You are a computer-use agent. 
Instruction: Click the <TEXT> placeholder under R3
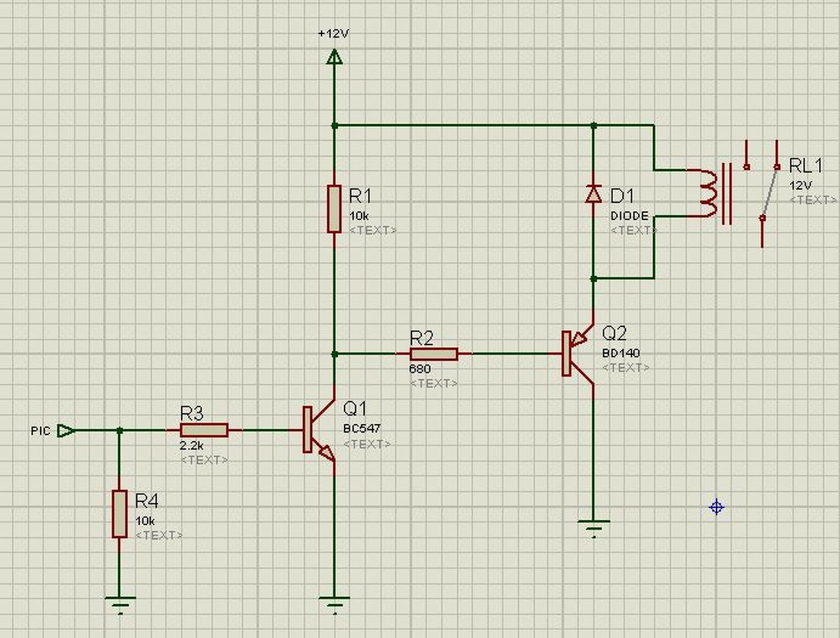pos(204,460)
